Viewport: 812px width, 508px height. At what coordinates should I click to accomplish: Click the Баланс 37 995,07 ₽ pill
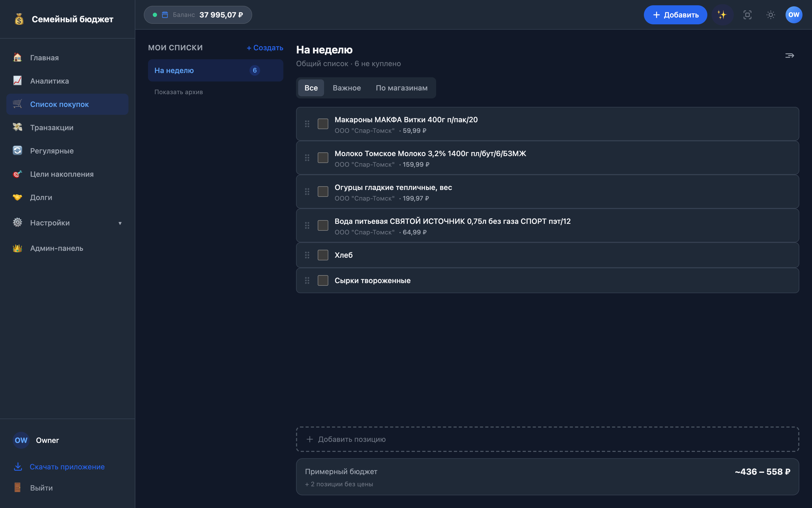[x=198, y=15]
